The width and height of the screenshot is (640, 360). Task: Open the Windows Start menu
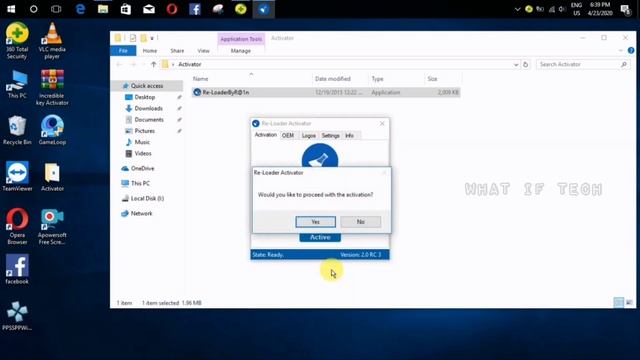11,9
